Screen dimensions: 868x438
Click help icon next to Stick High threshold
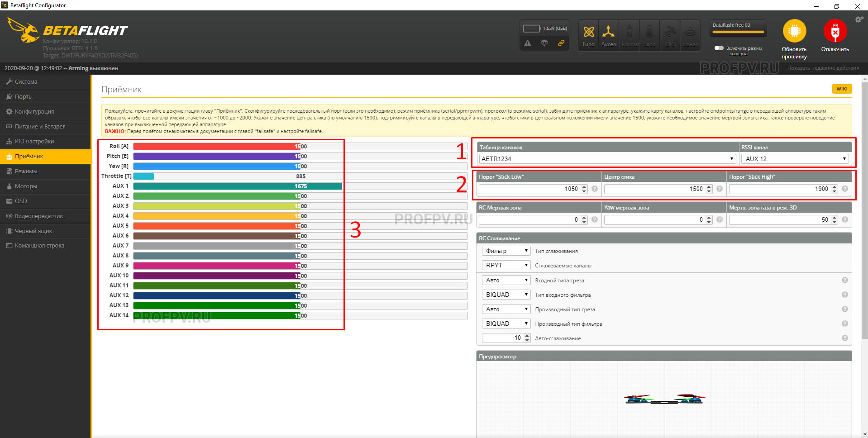[x=845, y=189]
